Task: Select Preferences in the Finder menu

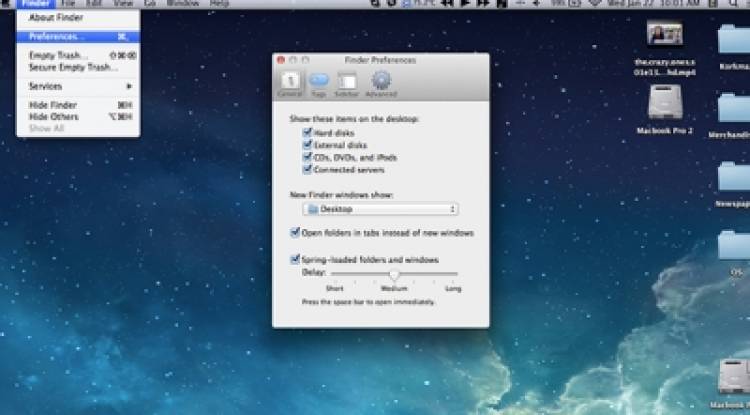Action: click(x=78, y=36)
